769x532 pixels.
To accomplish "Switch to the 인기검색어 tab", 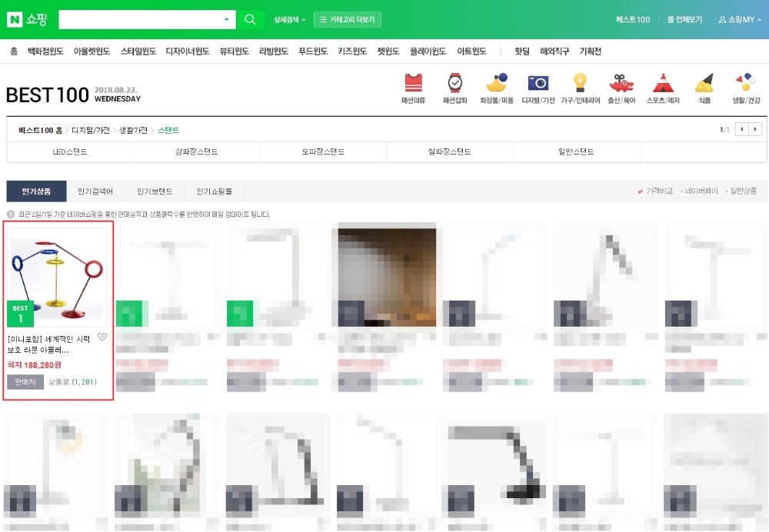I will tap(96, 191).
